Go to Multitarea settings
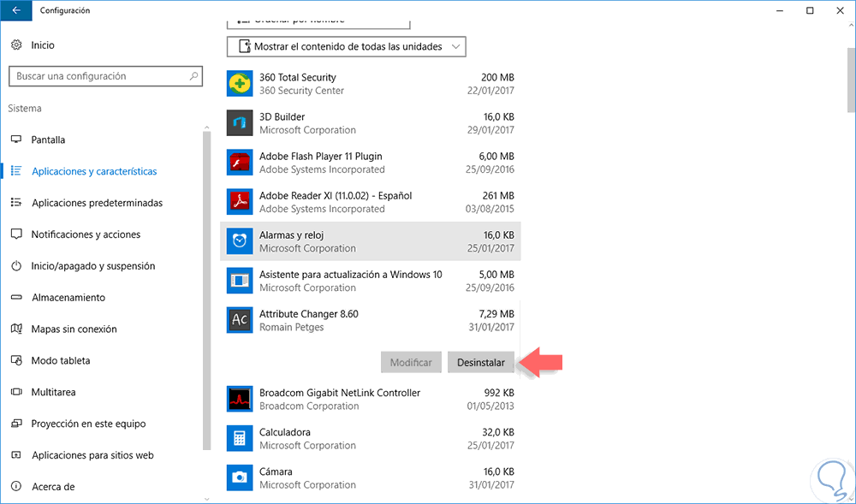The image size is (856, 504). point(53,392)
